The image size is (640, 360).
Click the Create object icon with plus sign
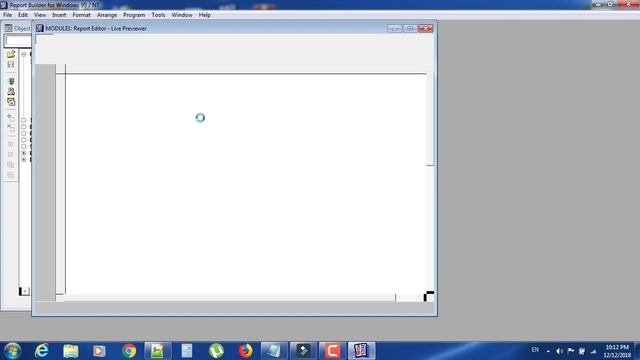click(11, 118)
